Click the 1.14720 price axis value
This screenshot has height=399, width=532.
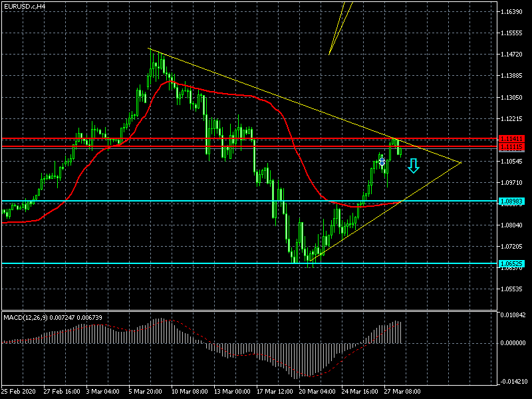(511, 55)
